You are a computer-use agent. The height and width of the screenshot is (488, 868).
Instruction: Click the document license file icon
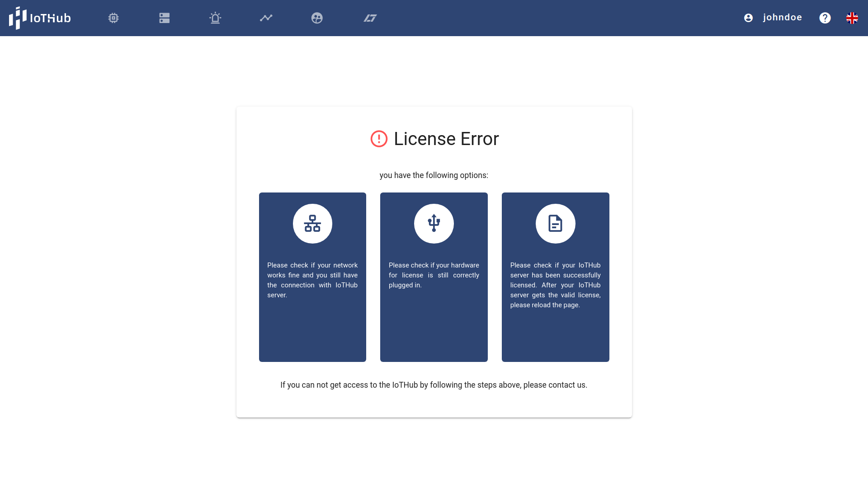555,223
